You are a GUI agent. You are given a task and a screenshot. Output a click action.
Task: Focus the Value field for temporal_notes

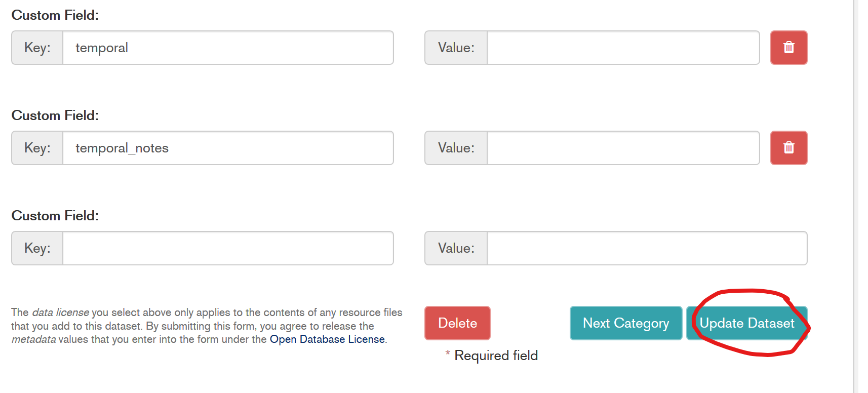click(623, 148)
